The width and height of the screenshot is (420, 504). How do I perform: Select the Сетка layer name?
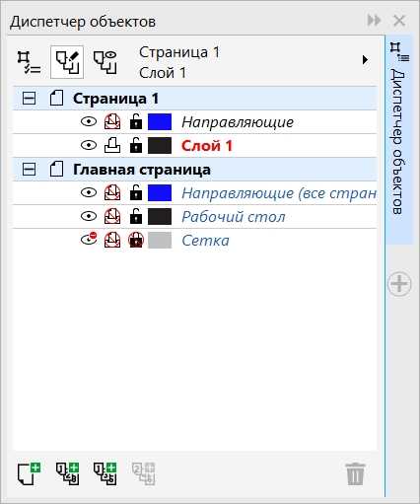pyautogui.click(x=205, y=241)
